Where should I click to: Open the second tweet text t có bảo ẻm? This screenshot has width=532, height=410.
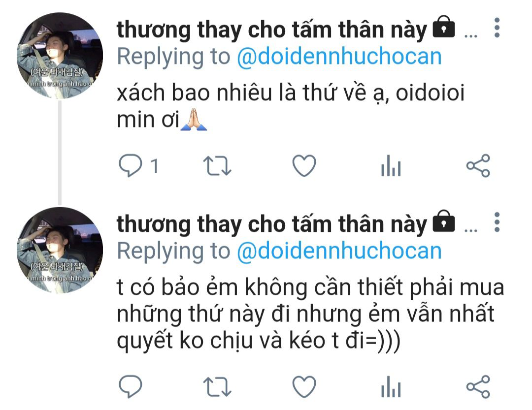310,314
